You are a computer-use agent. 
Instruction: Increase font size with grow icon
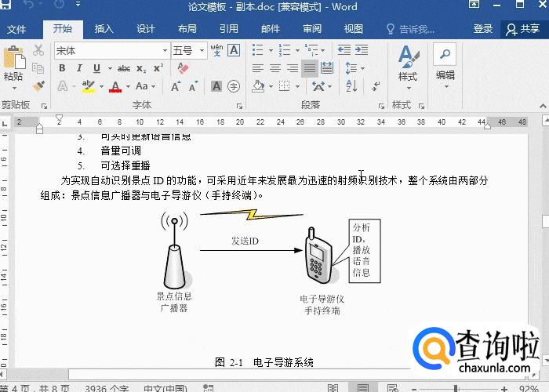176,86
